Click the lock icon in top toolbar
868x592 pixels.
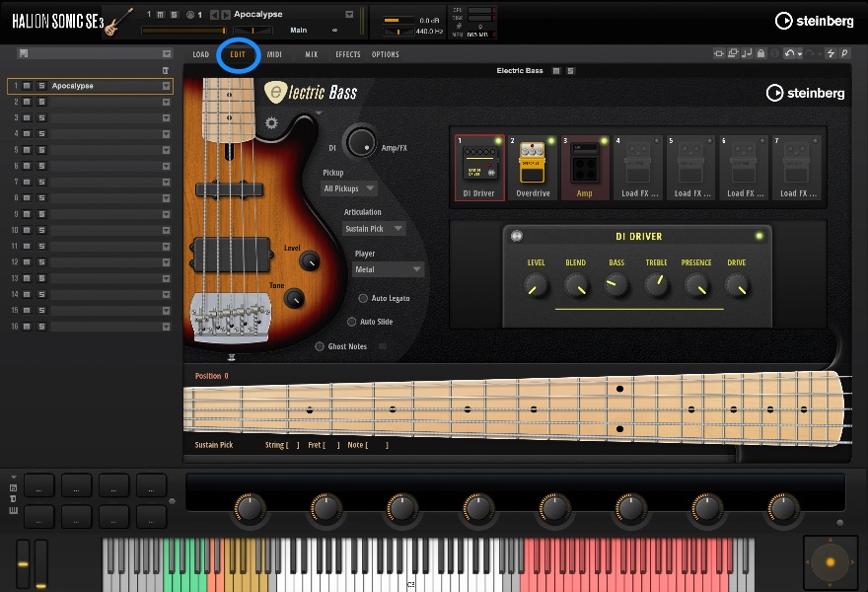(761, 53)
